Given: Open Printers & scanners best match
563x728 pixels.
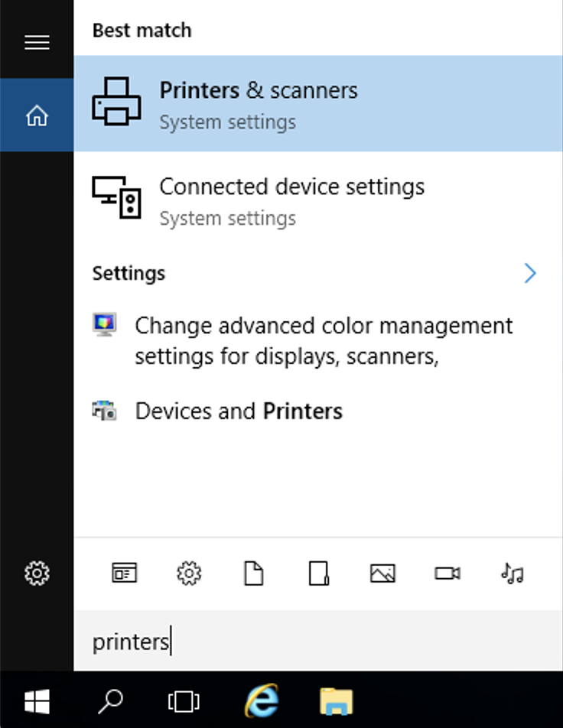Looking at the screenshot, I should click(318, 103).
